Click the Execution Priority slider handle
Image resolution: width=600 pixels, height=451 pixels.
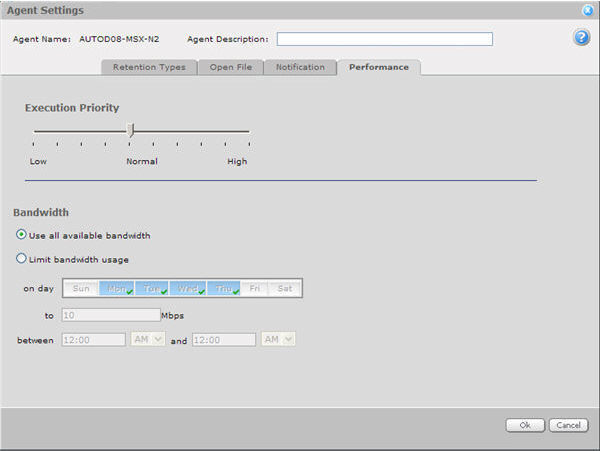click(x=130, y=131)
